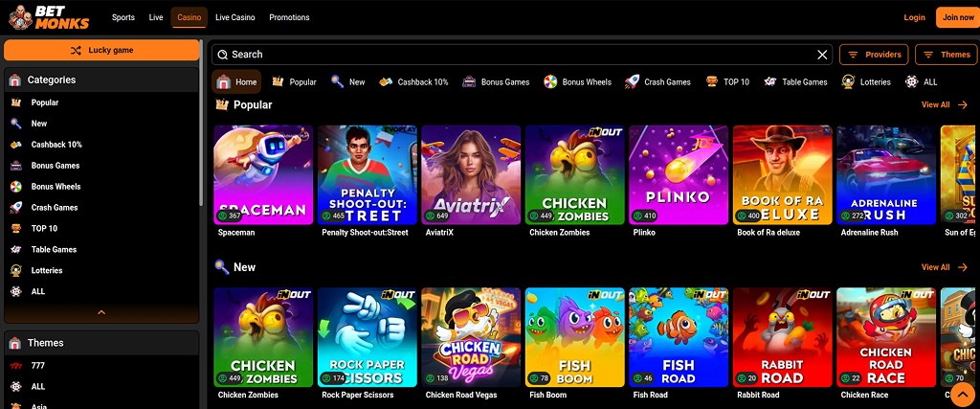Open Bonus Wheels in top category bar
Screen dimensions: 980x409
coord(577,82)
